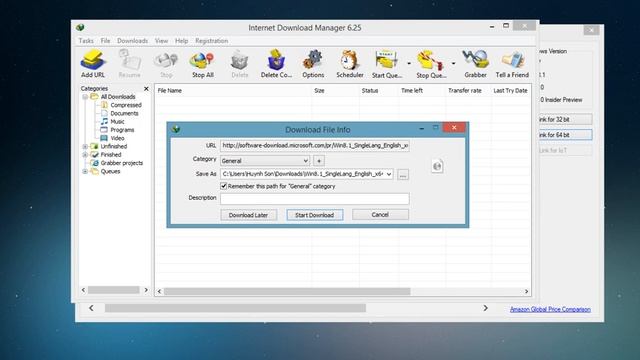Screen dimensions: 640x360
Task: Click the Categories panel horizontal scrollbar
Action: (x=114, y=290)
